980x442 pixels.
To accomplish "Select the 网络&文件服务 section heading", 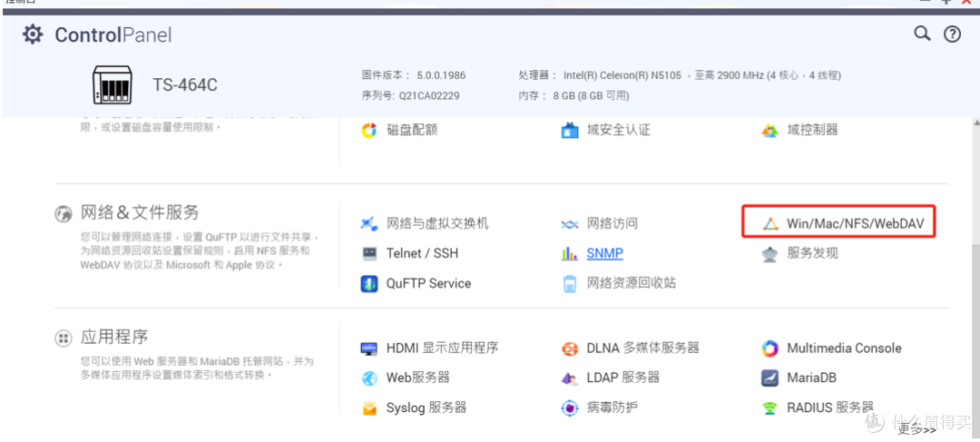I will pyautogui.click(x=140, y=213).
